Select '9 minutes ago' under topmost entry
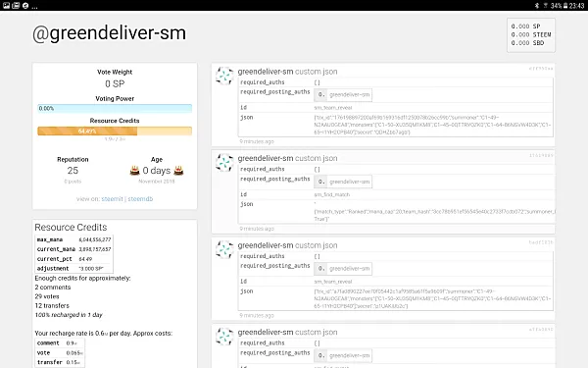 257,141
